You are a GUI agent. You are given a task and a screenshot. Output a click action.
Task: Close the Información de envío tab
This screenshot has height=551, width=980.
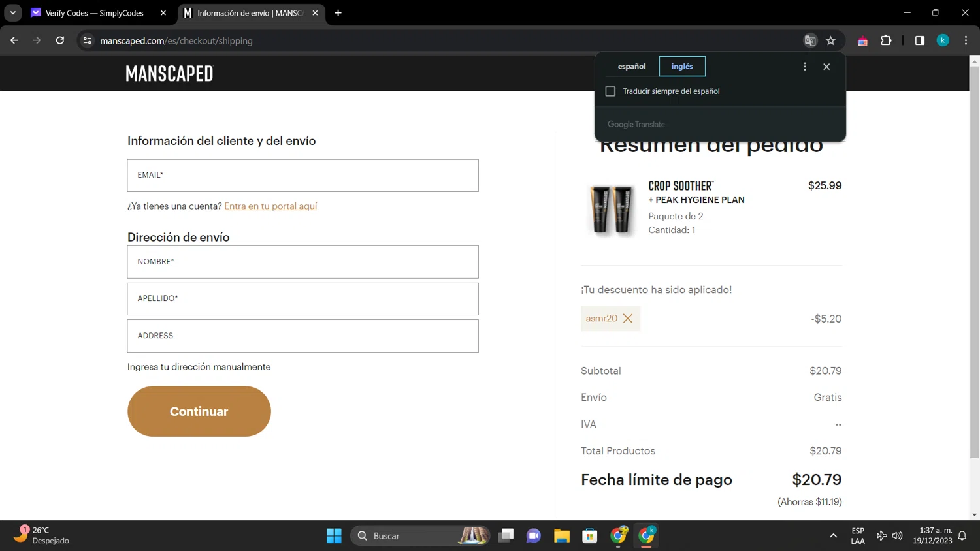(315, 13)
